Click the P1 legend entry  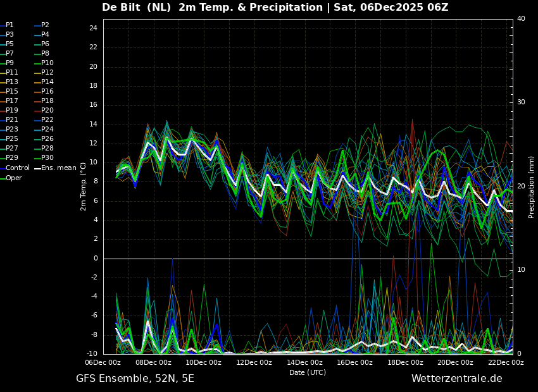(9, 25)
